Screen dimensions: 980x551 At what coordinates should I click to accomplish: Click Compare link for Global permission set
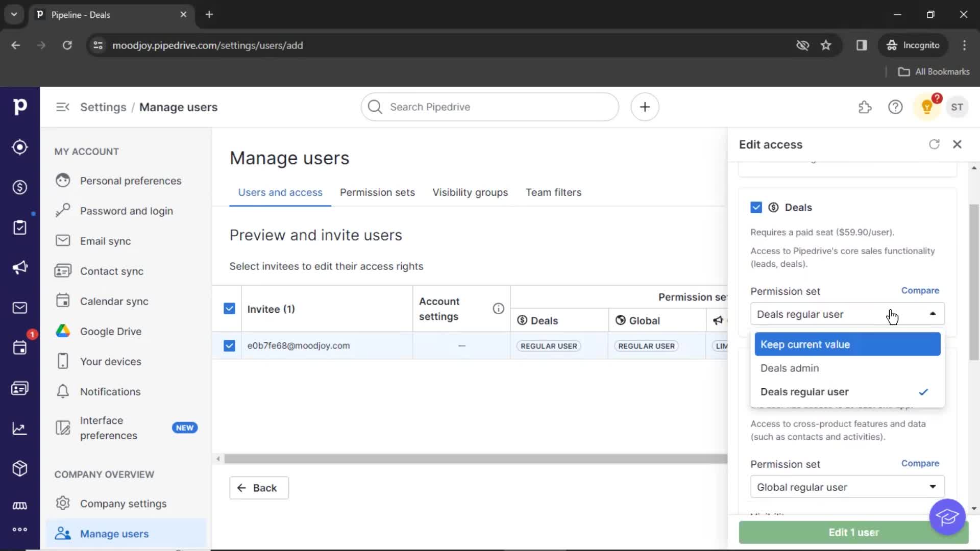tap(920, 463)
